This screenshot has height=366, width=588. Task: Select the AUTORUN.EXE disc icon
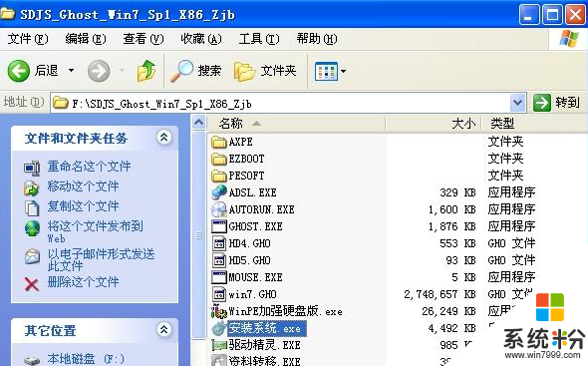(218, 209)
